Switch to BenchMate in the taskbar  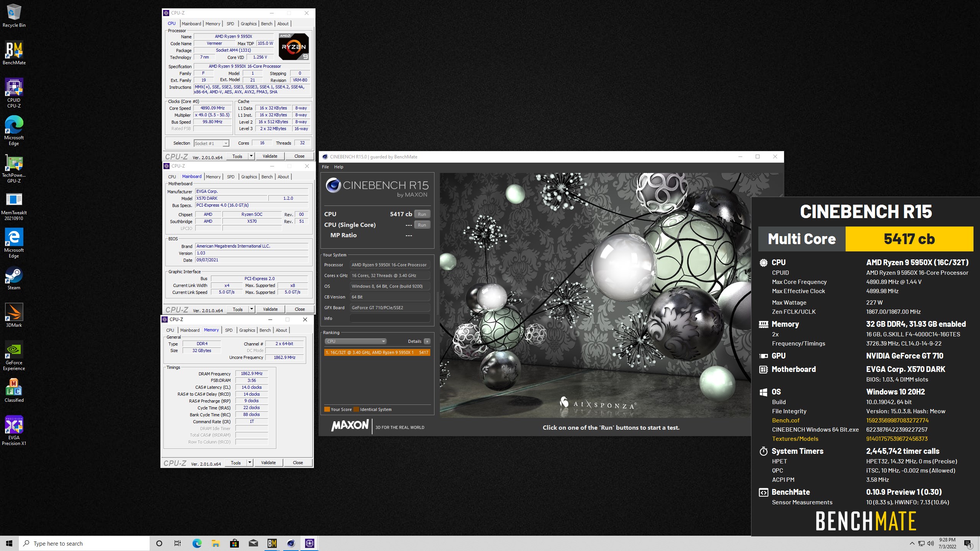coord(272,543)
